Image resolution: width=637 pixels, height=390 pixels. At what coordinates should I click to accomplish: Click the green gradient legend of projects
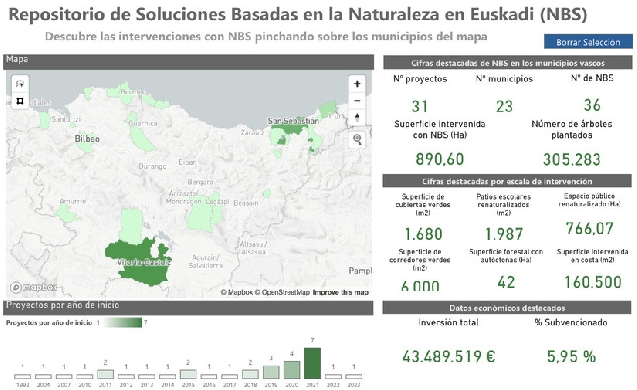pyautogui.click(x=123, y=323)
